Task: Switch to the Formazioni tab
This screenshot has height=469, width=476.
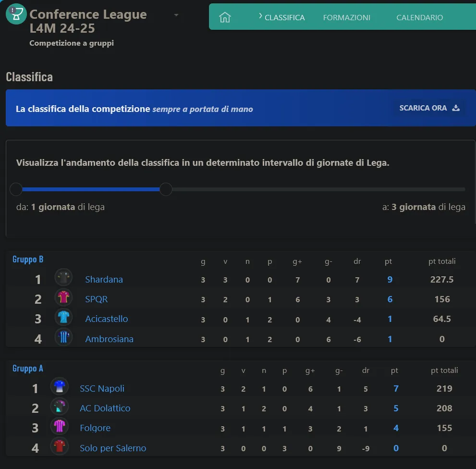Action: click(346, 17)
